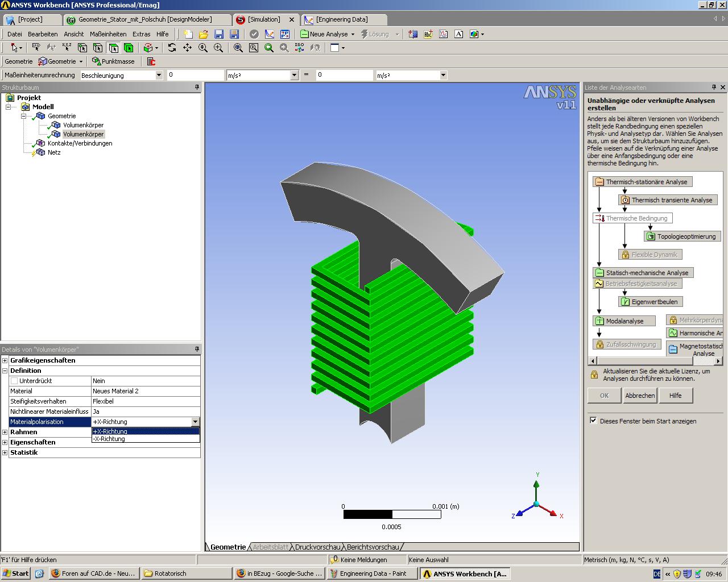Viewport: 728px width, 582px height.
Task: Click the Punktmasse toolbar button
Action: 113,61
